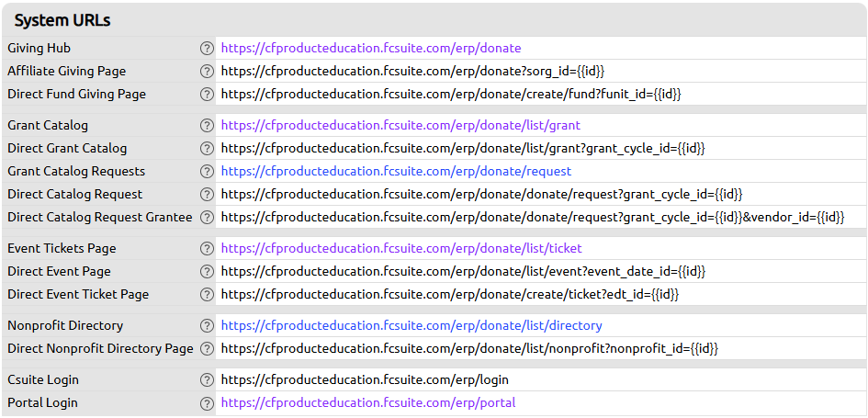The height and width of the screenshot is (418, 868).
Task: Click the Direct Catalog Request URL text
Action: coord(481,195)
